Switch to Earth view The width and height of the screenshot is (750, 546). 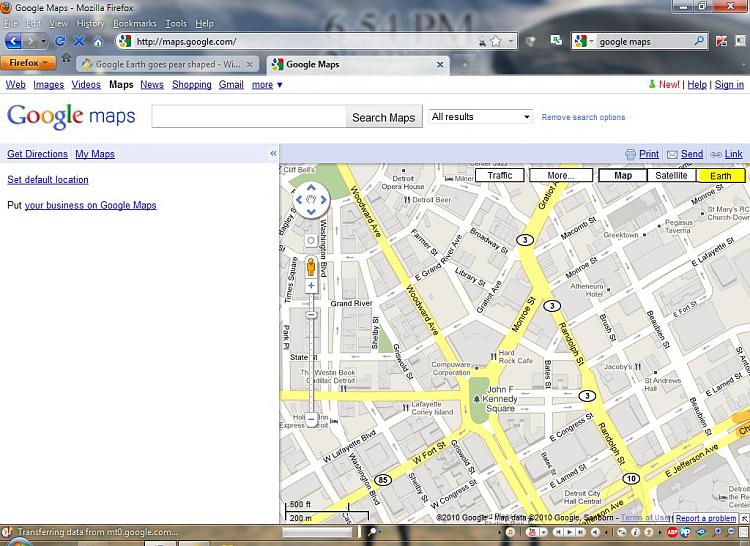[720, 176]
